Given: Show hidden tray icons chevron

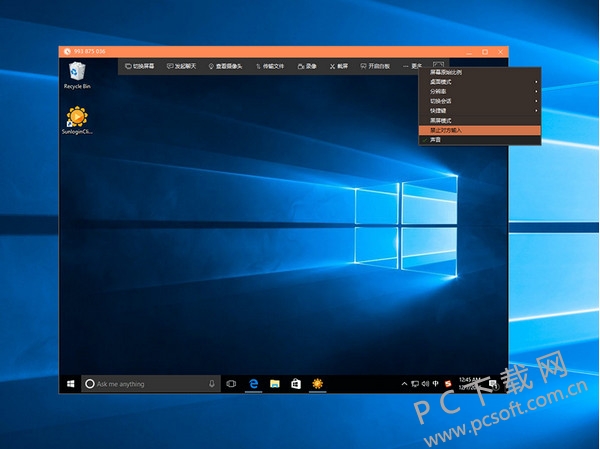Looking at the screenshot, I should tap(404, 384).
